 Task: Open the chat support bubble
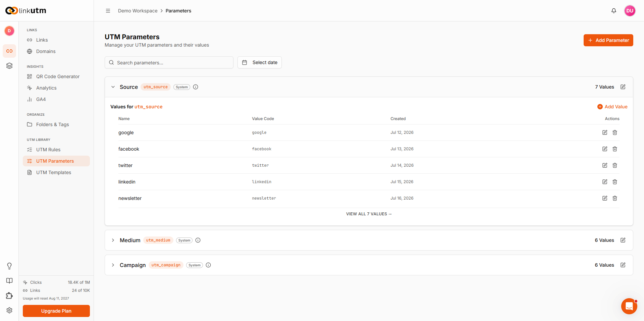(629, 306)
